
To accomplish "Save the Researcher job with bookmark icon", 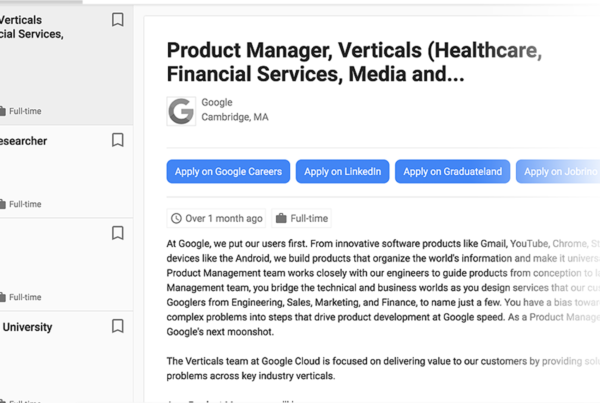I will coord(117,140).
